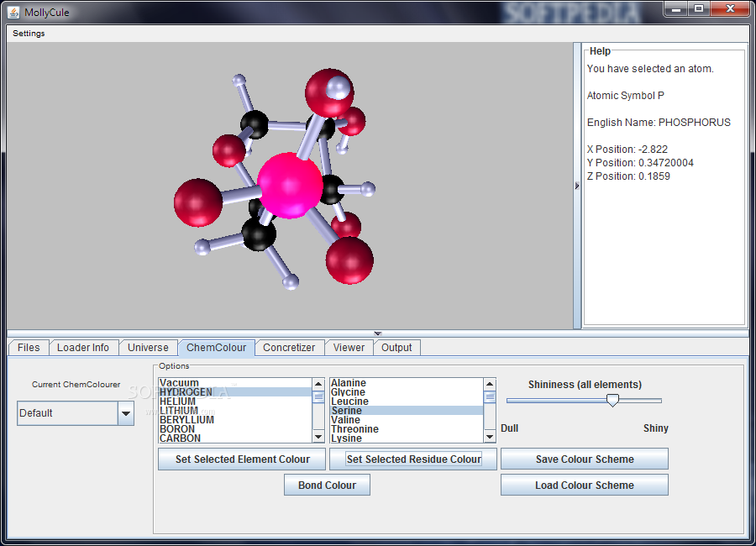Select CARBON in the element list

[x=235, y=438]
